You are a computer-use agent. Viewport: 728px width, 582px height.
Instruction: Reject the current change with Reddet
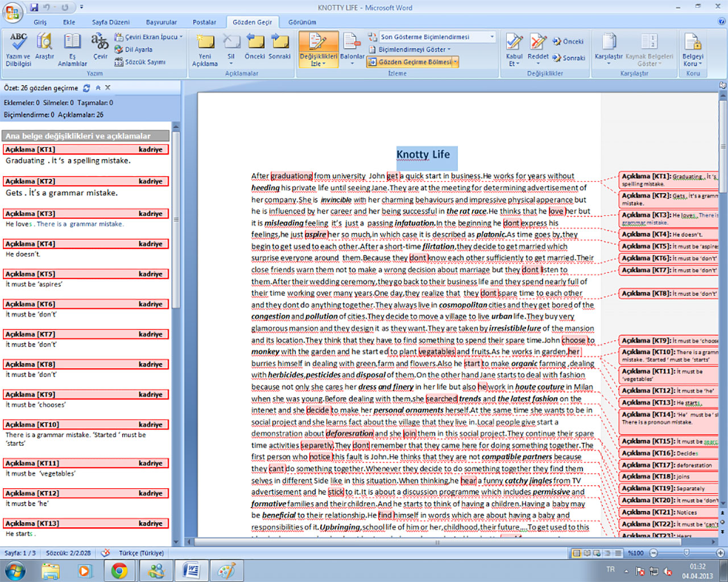tap(538, 48)
